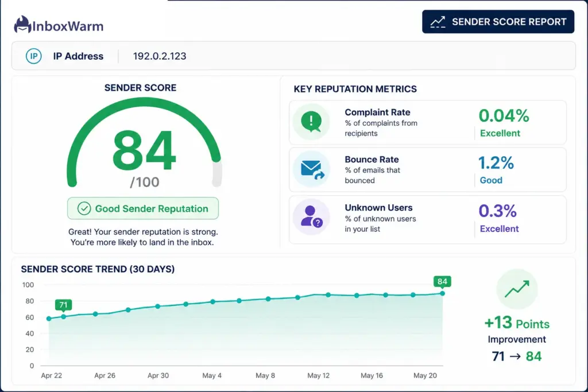Image resolution: width=588 pixels, height=392 pixels.
Task: Click the Complaint Rate title
Action: (377, 112)
